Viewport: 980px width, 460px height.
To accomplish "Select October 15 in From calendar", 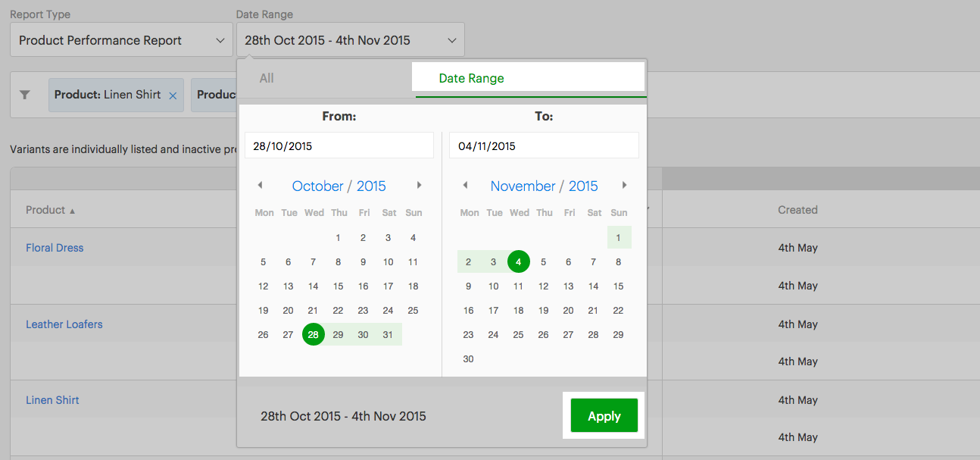I will tap(339, 286).
